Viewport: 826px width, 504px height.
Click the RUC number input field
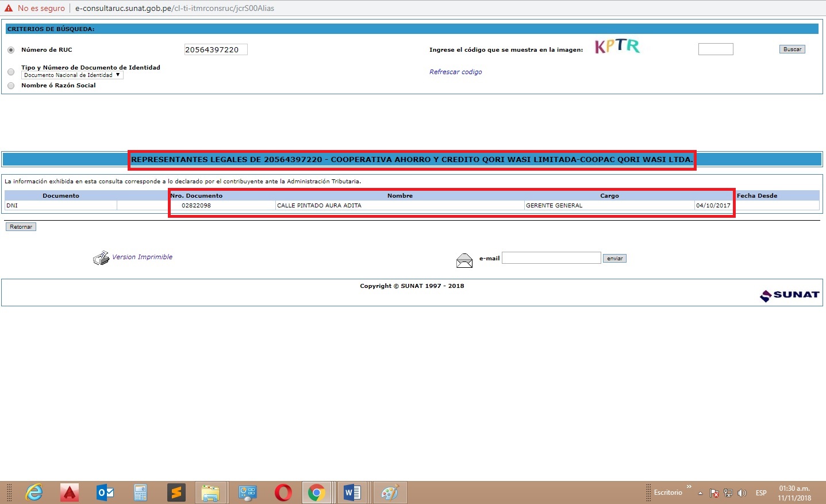(x=216, y=49)
